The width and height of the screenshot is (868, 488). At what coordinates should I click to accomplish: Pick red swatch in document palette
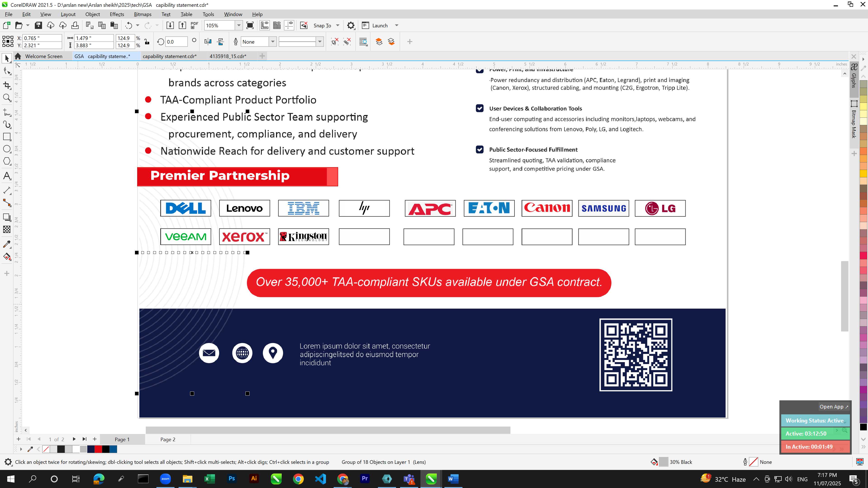click(x=98, y=449)
